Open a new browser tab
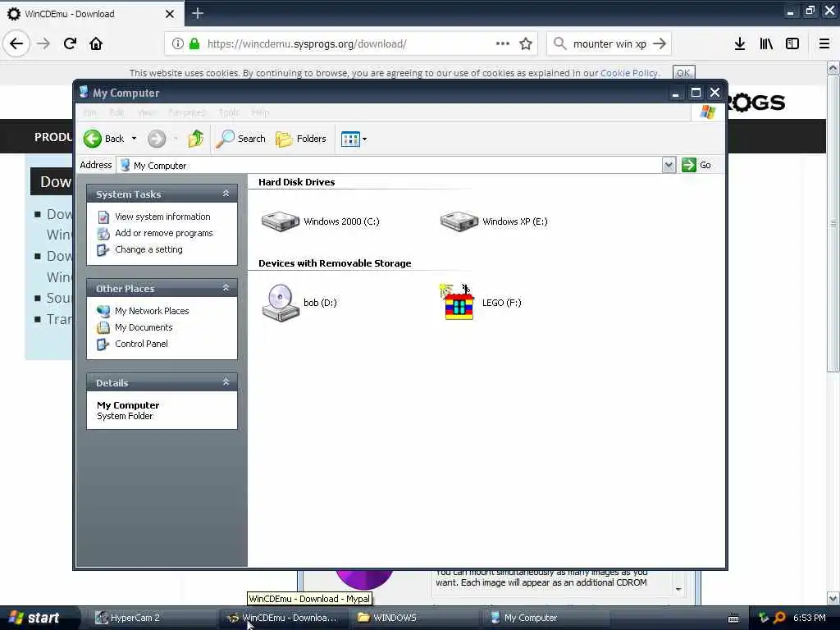Screen dimensions: 840x630 click(x=197, y=13)
